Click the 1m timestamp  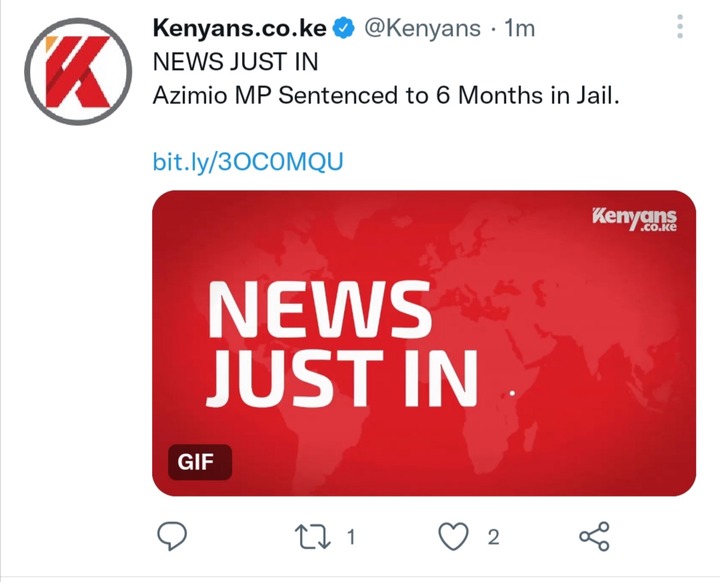point(519,28)
